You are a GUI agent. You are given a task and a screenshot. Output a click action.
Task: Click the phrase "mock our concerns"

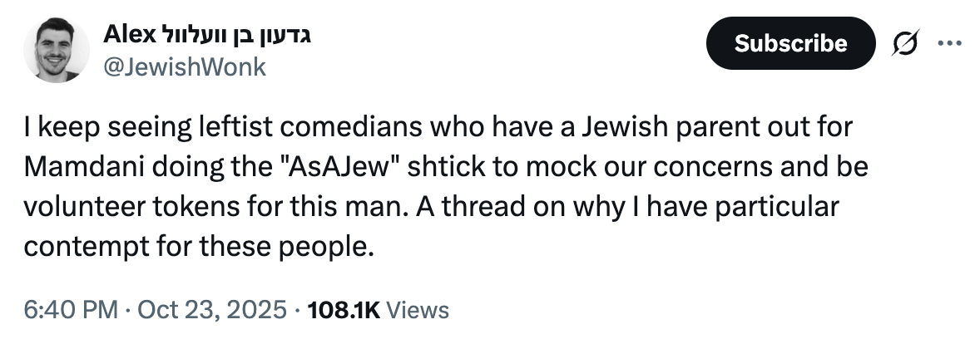(645, 167)
